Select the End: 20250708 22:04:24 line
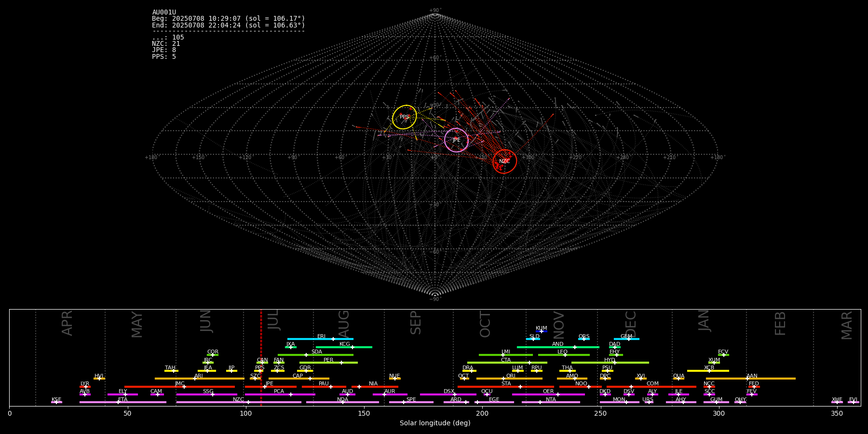This screenshot has height=434, width=868. 229,25
